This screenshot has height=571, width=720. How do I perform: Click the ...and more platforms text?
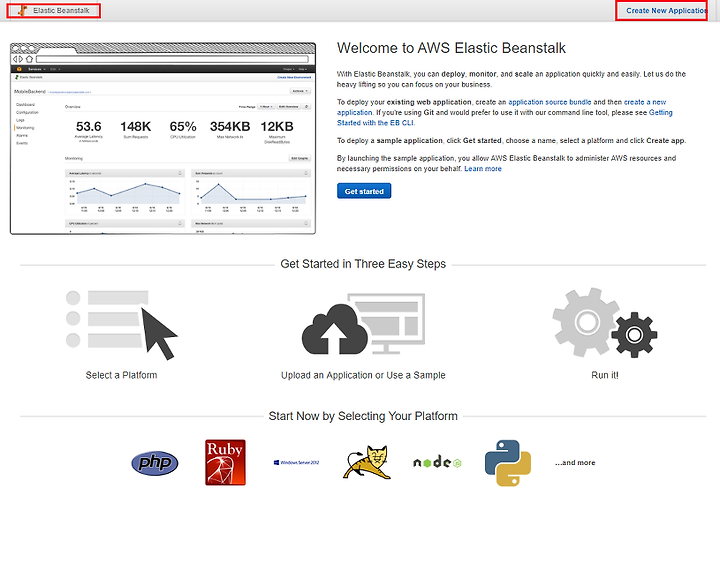575,463
